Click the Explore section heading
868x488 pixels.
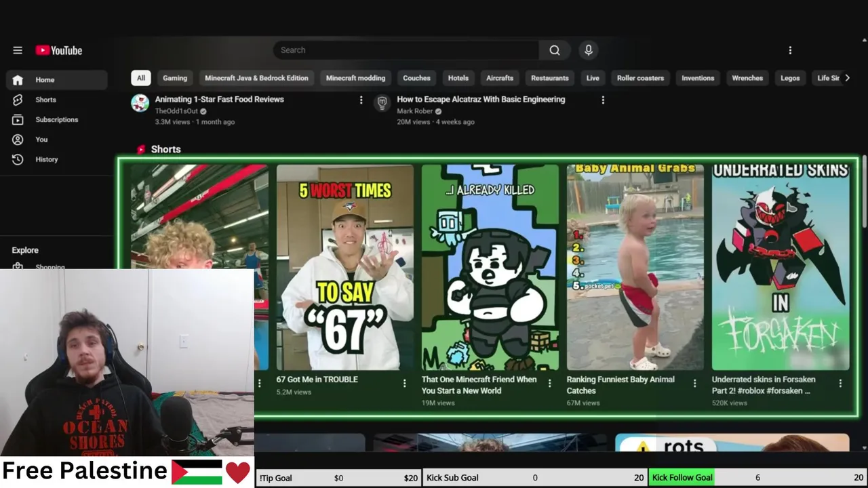25,250
